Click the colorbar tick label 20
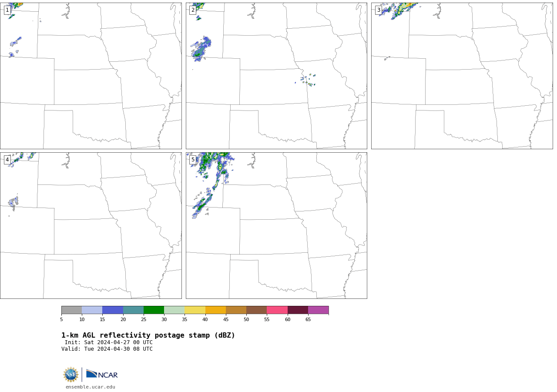 tap(123, 320)
